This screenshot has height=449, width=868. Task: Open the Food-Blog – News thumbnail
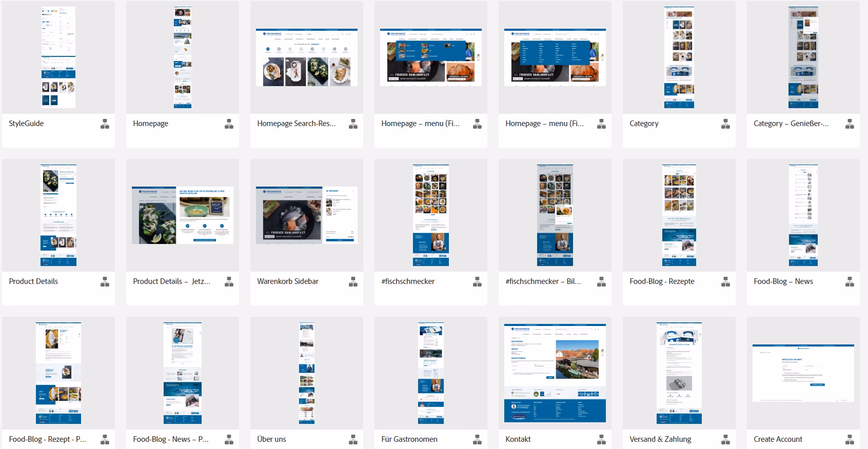(x=803, y=215)
